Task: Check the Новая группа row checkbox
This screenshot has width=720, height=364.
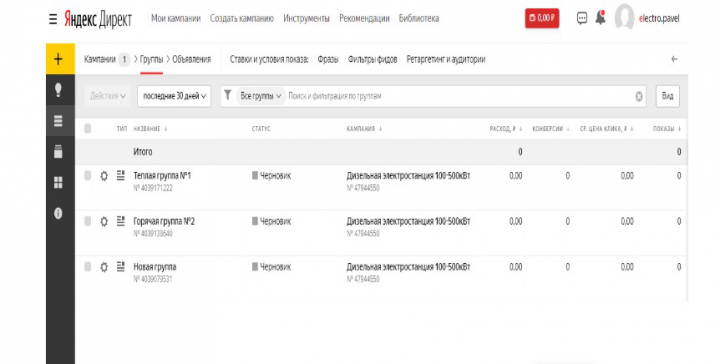Action: (88, 267)
